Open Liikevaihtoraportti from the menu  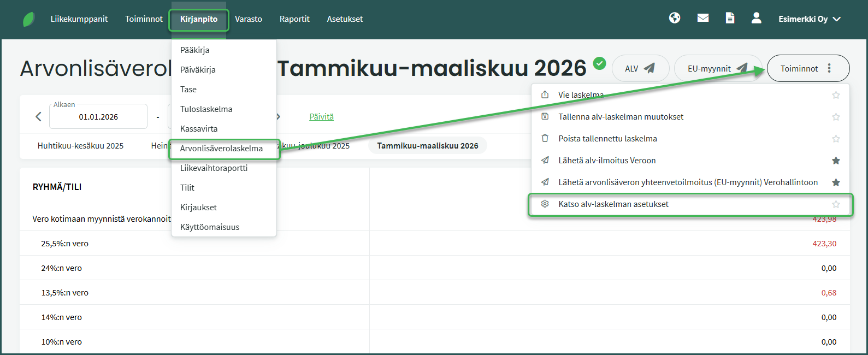[x=214, y=168]
